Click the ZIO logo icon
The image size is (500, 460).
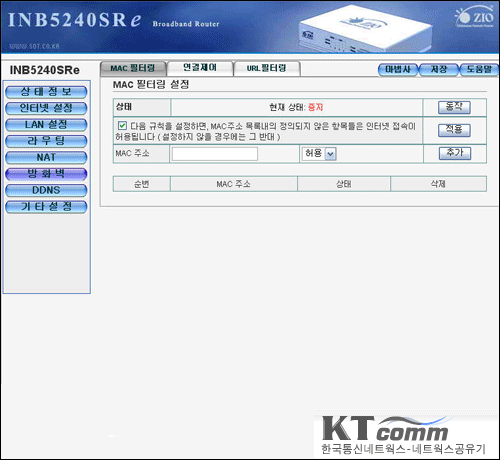(475, 16)
